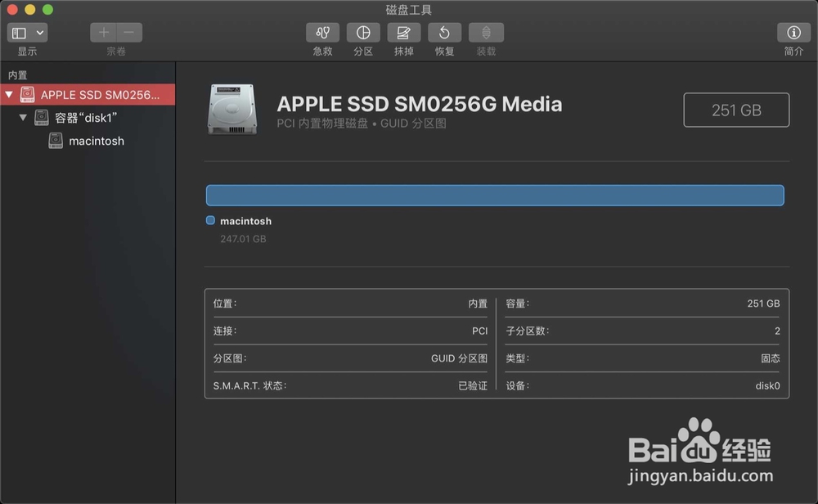Image resolution: width=818 pixels, height=504 pixels.
Task: Select APPLE SSD SM0256 in sidebar
Action: [88, 94]
